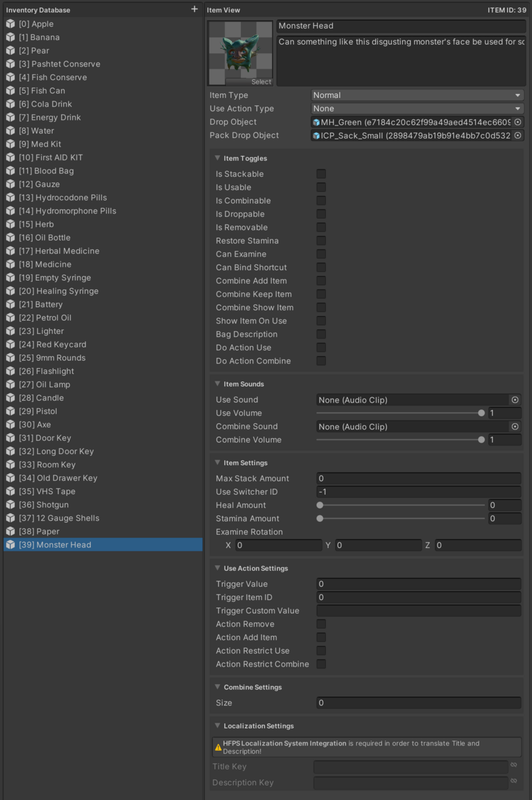532x800 pixels.
Task: Open object picker for Pack Drop Object
Action: (517, 135)
